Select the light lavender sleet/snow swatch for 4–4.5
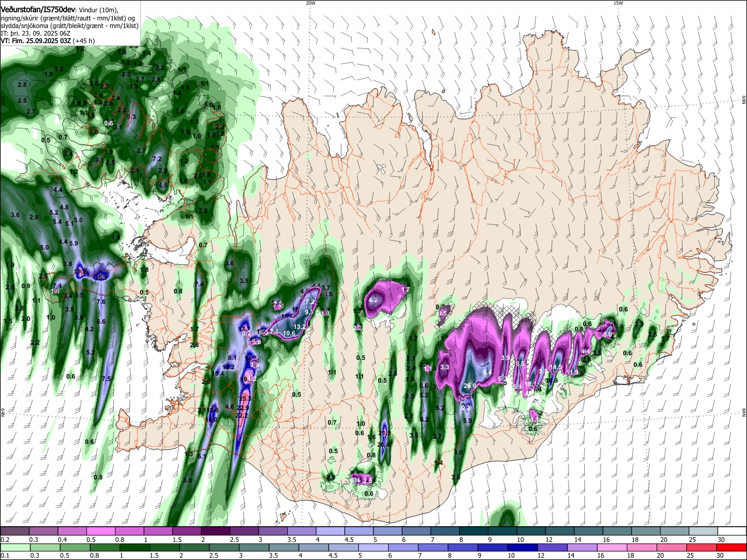 (329, 531)
